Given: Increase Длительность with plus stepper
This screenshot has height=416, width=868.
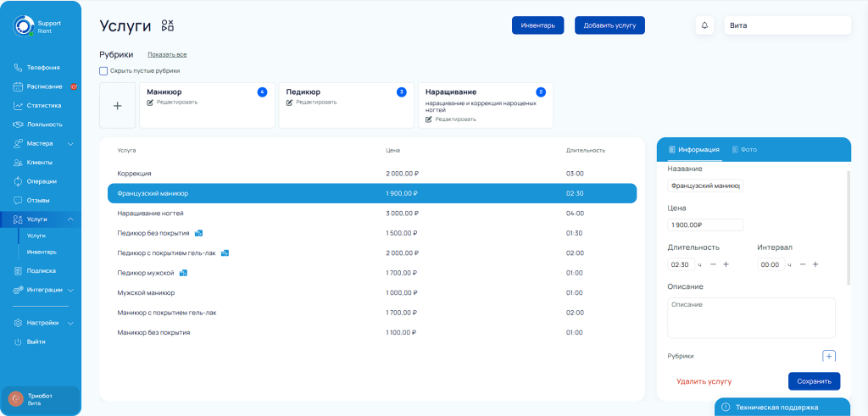Looking at the screenshot, I should point(726,264).
